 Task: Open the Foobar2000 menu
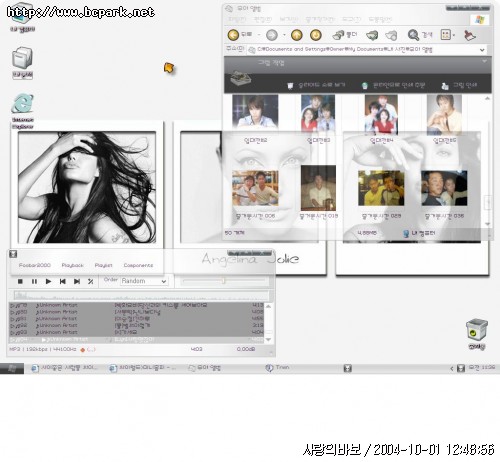pos(35,265)
